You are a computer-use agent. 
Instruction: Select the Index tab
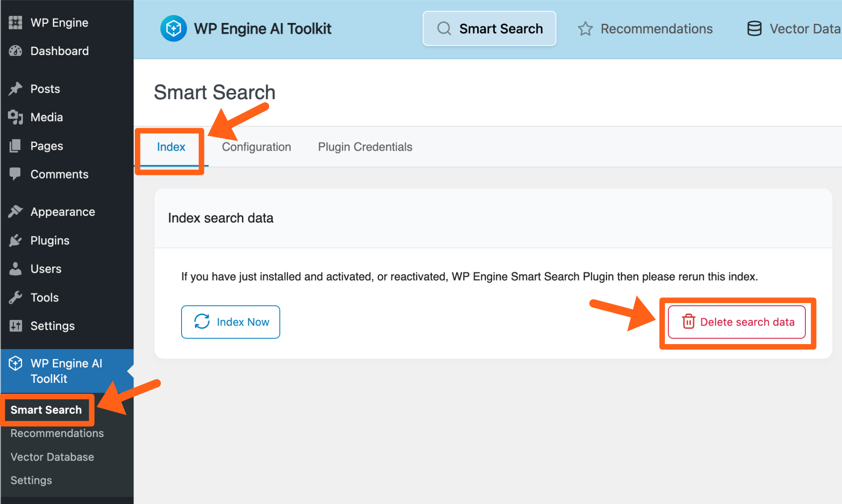171,147
